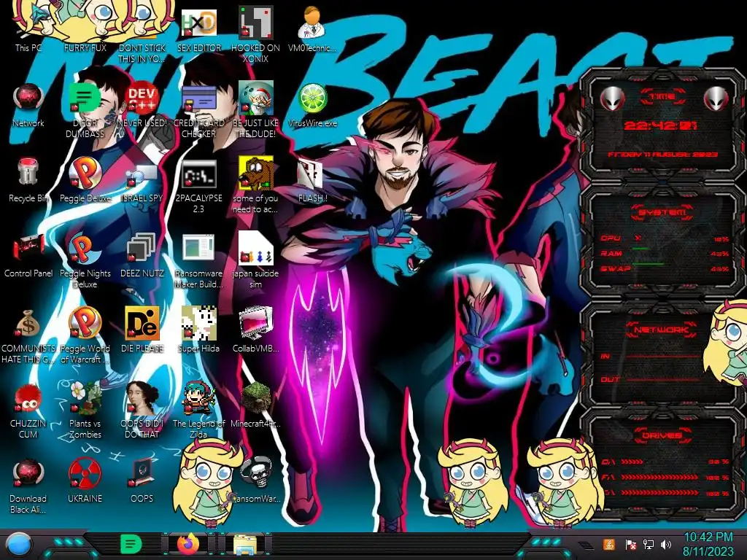
Task: Open Ransomware Maker Build... shortcut
Action: [198, 261]
